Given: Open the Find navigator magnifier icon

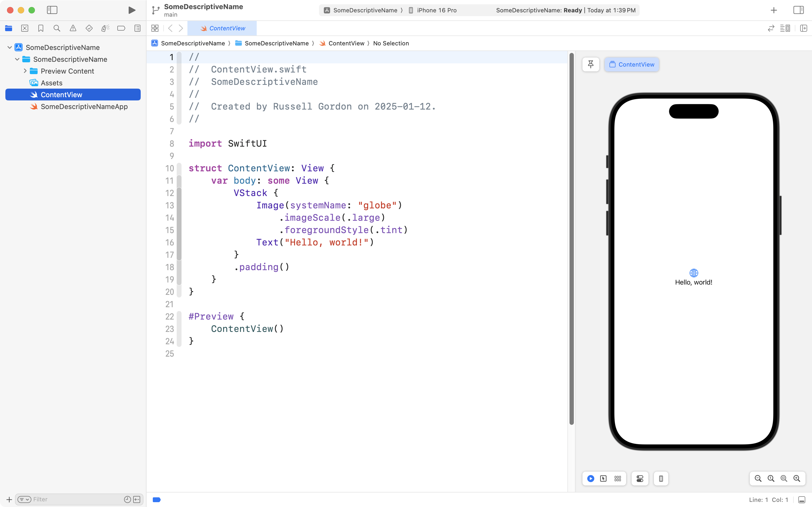Looking at the screenshot, I should click(57, 28).
